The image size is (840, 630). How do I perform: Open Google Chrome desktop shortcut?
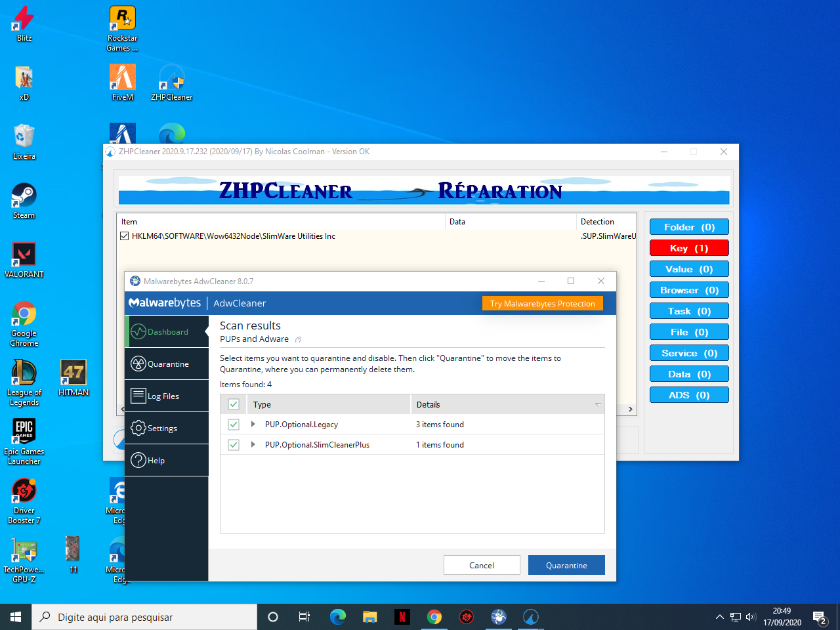pyautogui.click(x=24, y=324)
